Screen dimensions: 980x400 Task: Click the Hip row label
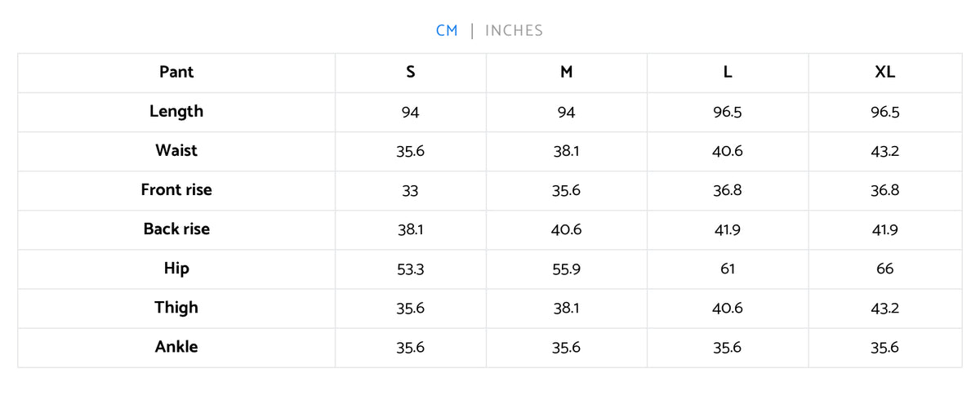click(x=176, y=268)
